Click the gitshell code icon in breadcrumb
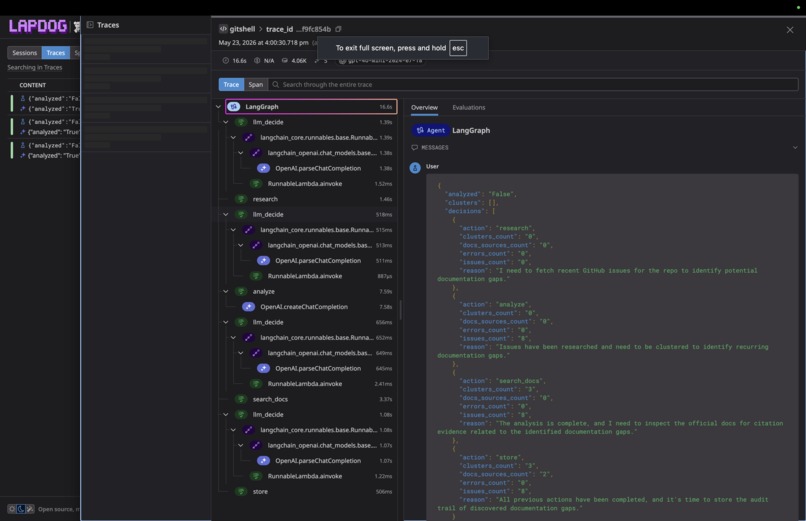806x521 pixels. pos(223,29)
